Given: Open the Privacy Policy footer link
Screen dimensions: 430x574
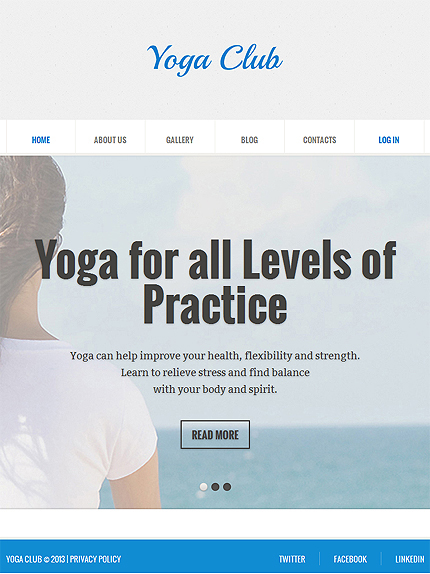Looking at the screenshot, I should coord(95,559).
